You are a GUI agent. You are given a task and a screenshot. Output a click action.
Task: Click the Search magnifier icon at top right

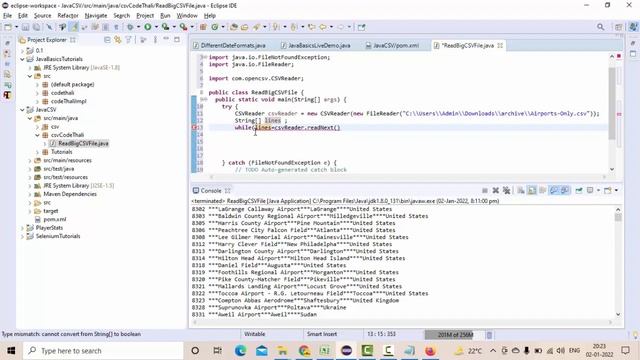pos(600,27)
